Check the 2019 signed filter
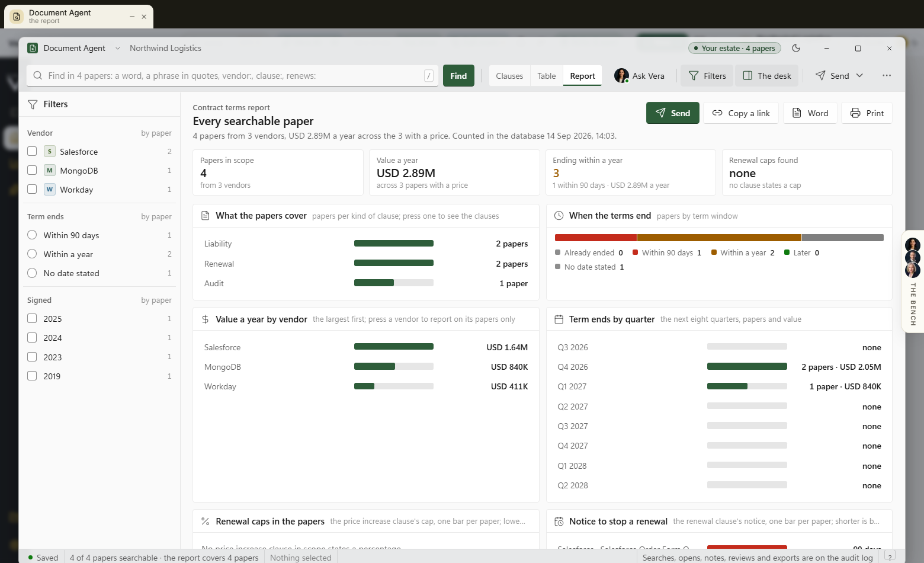The width and height of the screenshot is (924, 563). coord(32,376)
